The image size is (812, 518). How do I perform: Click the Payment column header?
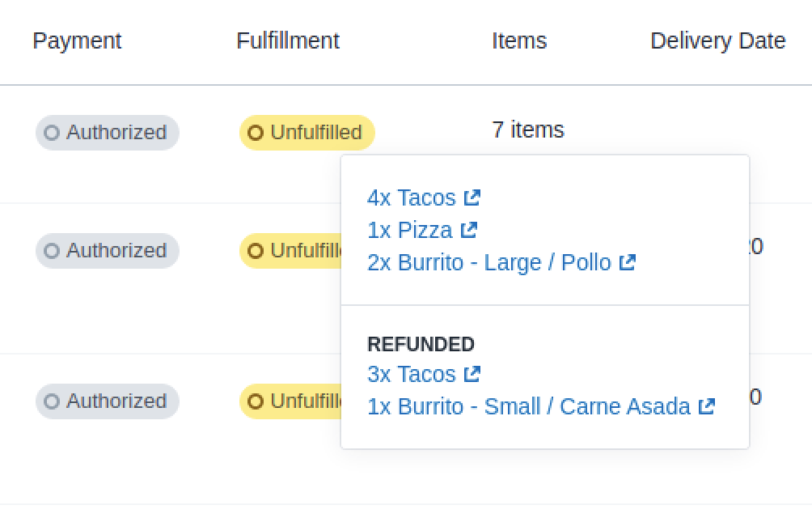(77, 41)
